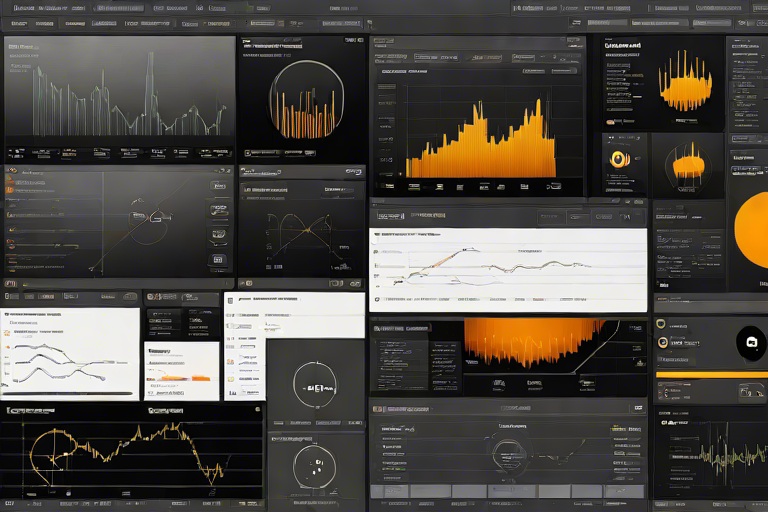Open the gray skyline spike chart panel
Viewport: 768px width, 512px height.
pyautogui.click(x=120, y=98)
